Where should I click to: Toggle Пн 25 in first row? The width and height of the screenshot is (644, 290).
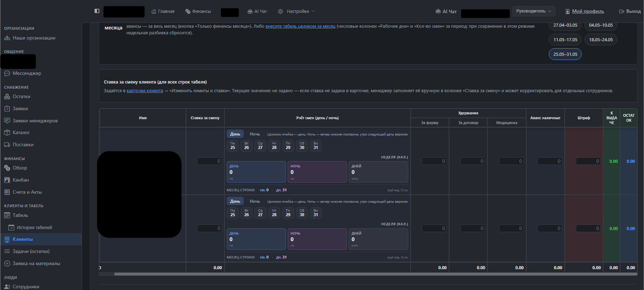(x=233, y=146)
